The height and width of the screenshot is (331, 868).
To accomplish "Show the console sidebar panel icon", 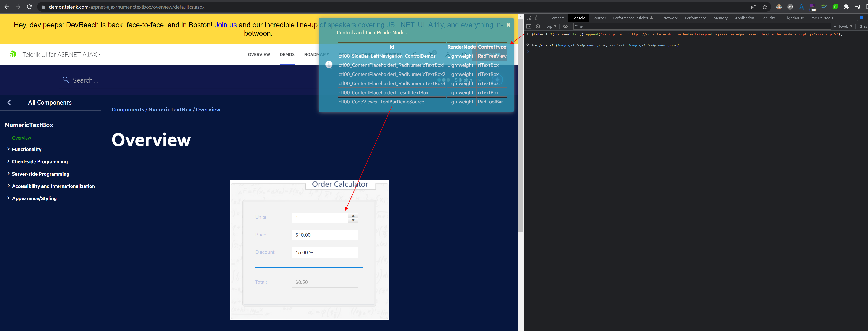I will [x=529, y=26].
